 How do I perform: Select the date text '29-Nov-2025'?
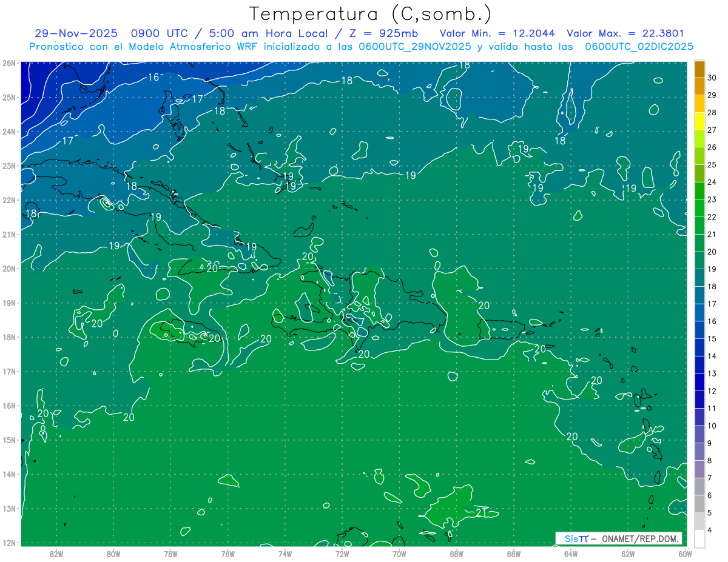coord(76,34)
